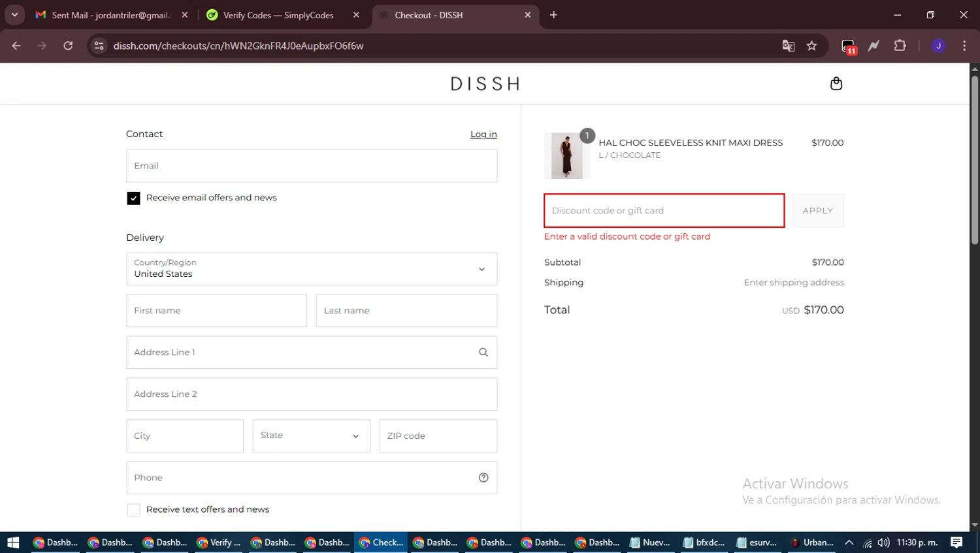Click the Google Translate icon in address bar
The image size is (980, 553).
click(x=788, y=46)
